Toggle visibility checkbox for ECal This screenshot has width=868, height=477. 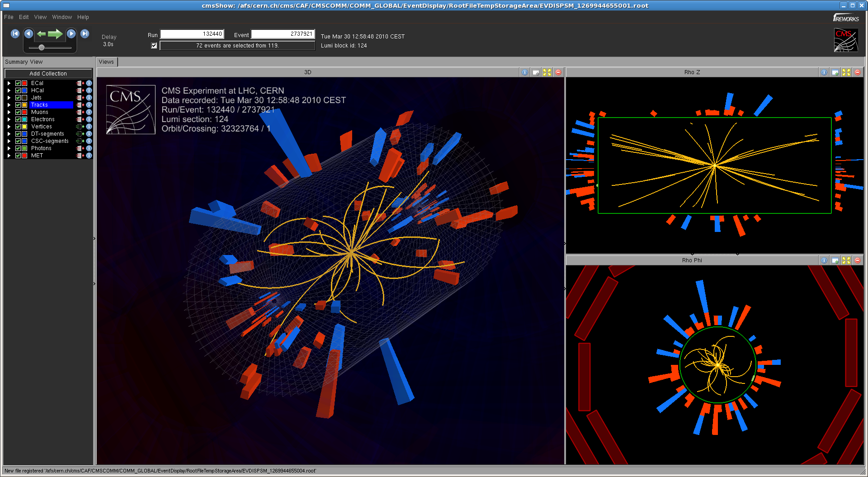coord(18,83)
